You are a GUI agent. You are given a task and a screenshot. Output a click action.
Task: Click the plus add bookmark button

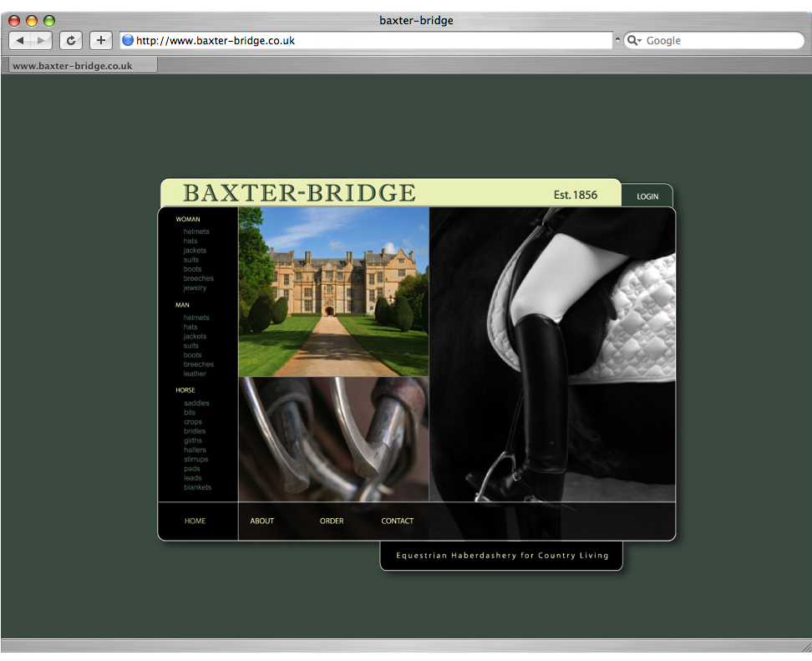100,40
